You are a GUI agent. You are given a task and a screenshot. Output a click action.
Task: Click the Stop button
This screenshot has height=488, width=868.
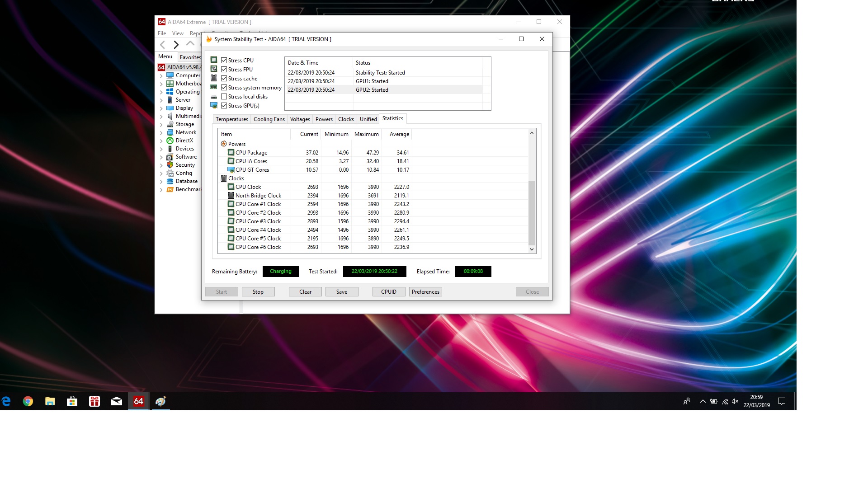pos(258,292)
